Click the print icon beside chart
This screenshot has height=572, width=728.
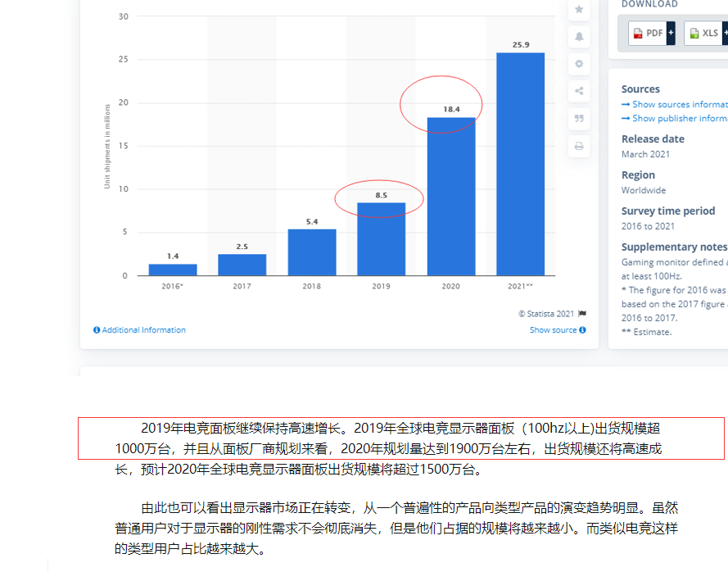pyautogui.click(x=579, y=147)
